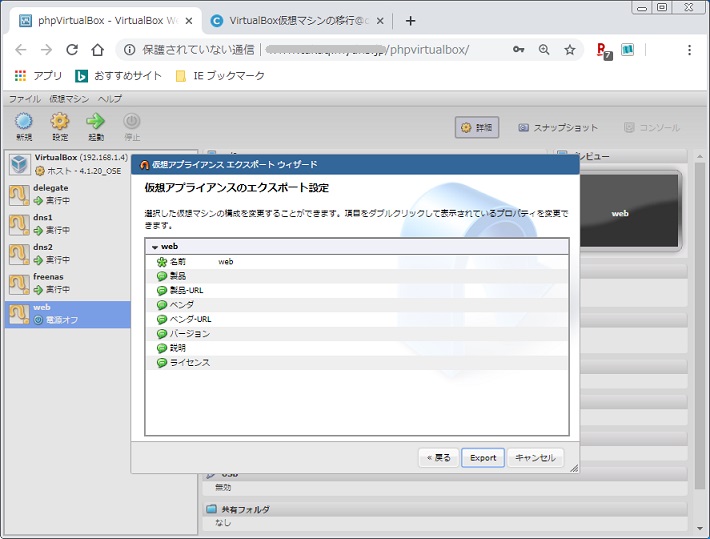Select the 説明 property row
Viewport: 710px width, 539px height.
click(357, 348)
